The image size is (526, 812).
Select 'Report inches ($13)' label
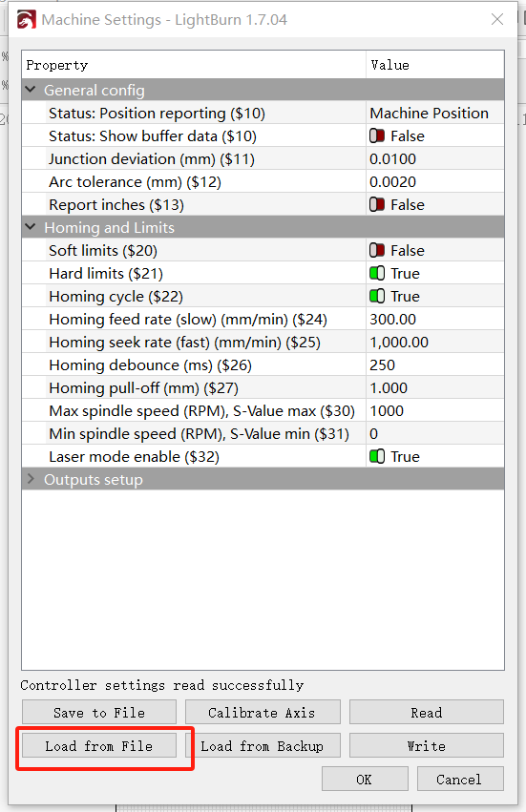(x=116, y=205)
